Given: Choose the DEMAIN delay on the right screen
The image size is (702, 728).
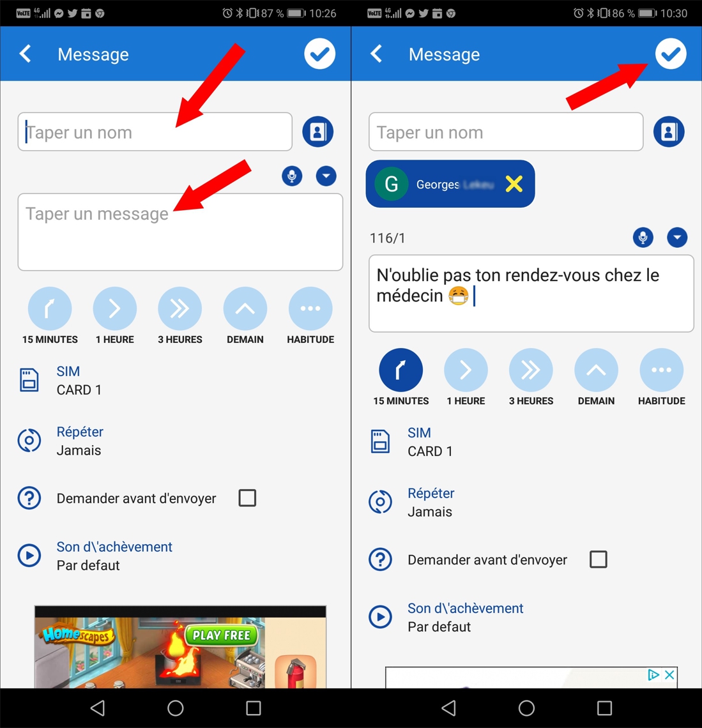Looking at the screenshot, I should pyautogui.click(x=596, y=370).
